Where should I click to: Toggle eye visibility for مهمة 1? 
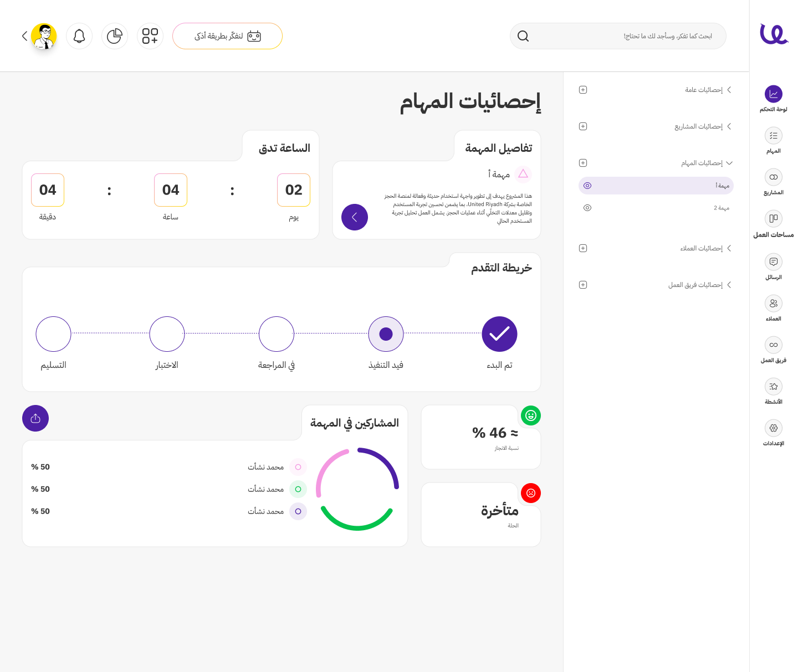pos(587,186)
